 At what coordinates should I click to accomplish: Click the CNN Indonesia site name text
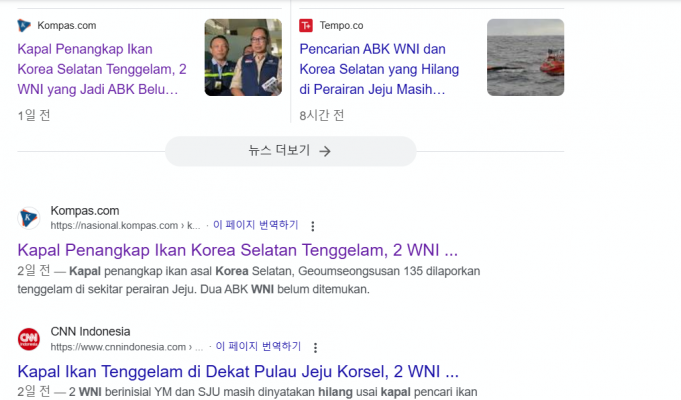[x=90, y=331]
